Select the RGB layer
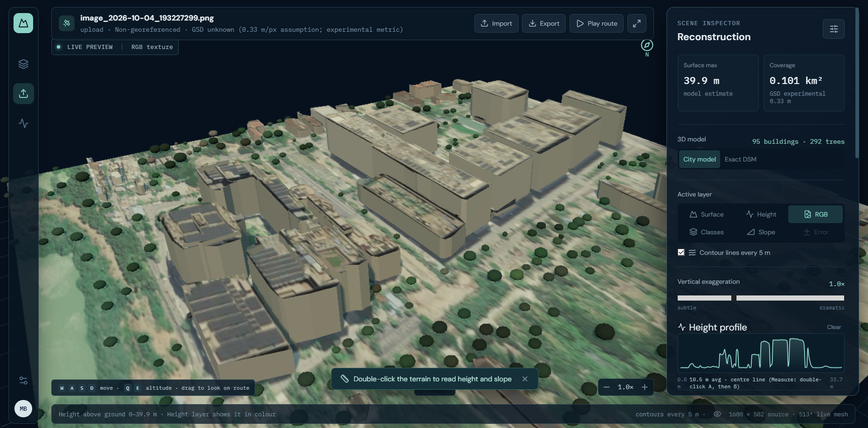 815,214
